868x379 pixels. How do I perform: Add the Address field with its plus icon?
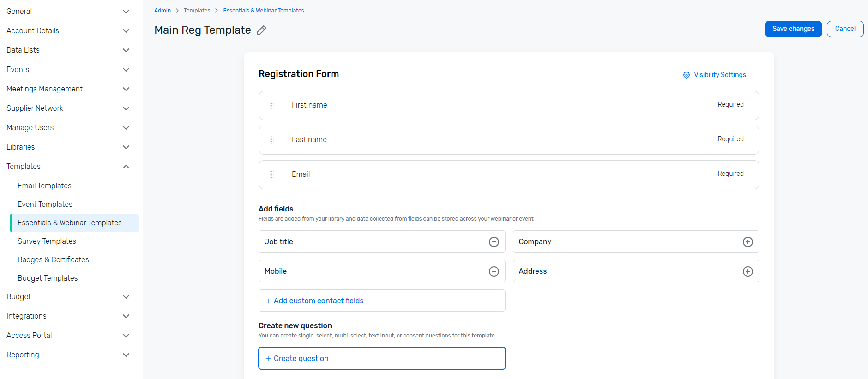pos(748,271)
